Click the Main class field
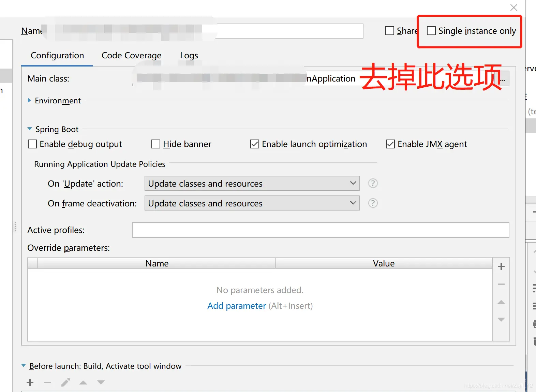This screenshot has height=392, width=536. point(314,78)
